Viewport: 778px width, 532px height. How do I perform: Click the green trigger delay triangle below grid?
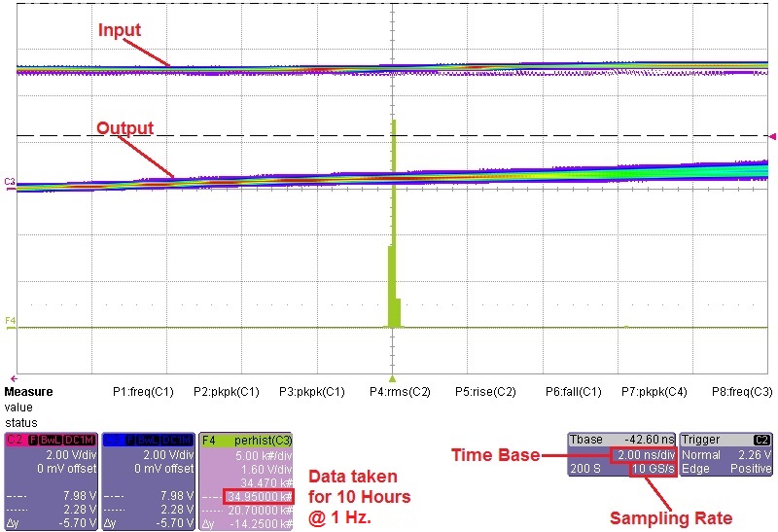pos(392,378)
